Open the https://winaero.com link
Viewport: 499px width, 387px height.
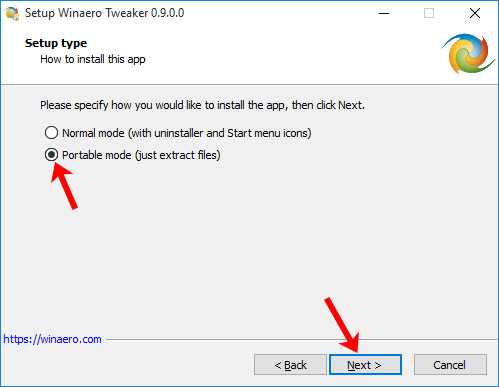[x=52, y=339]
